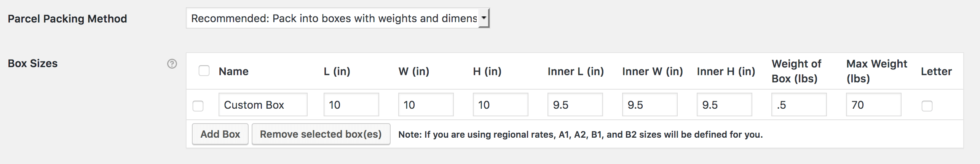
Task: Click Remove selected box(es) button
Action: coord(321,134)
